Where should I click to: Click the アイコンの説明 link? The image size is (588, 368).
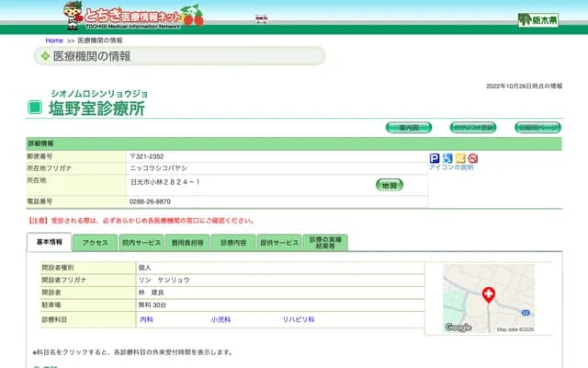click(451, 167)
